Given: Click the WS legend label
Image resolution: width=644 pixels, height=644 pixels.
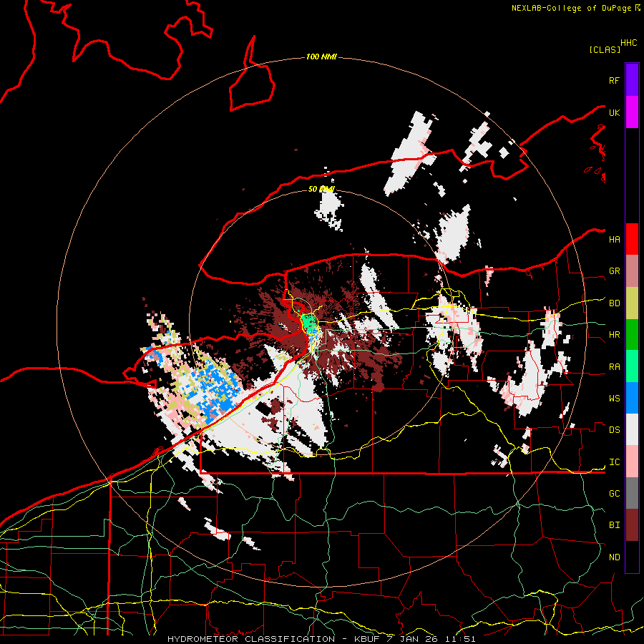Looking at the screenshot, I should 614,399.
